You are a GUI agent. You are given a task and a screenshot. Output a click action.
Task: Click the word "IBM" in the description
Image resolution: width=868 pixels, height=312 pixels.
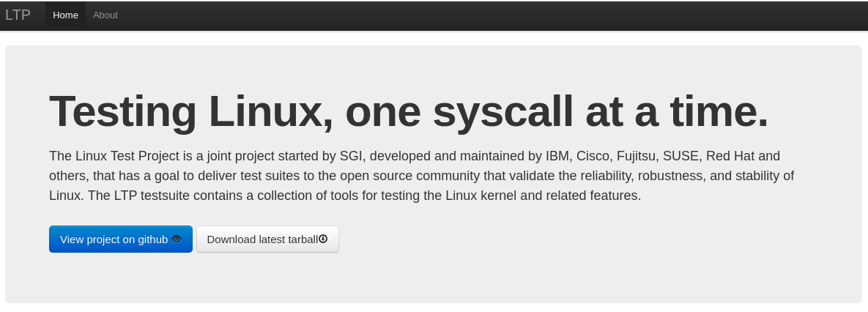[x=557, y=156]
